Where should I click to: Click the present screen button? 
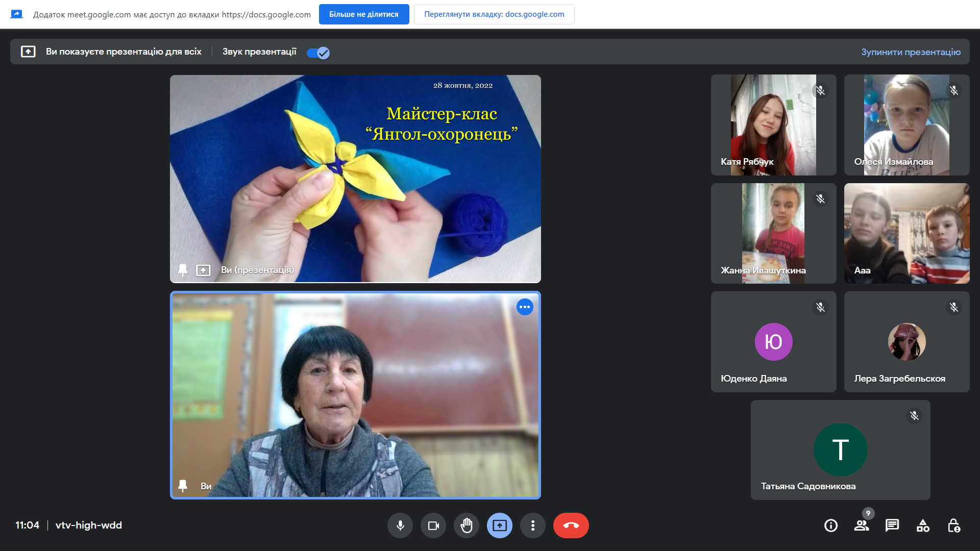(500, 525)
